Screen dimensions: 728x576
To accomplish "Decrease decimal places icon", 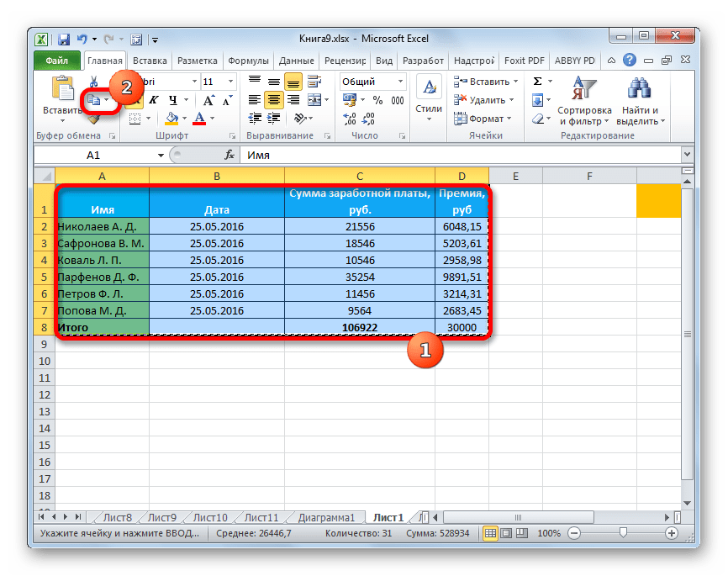I will coord(368,119).
